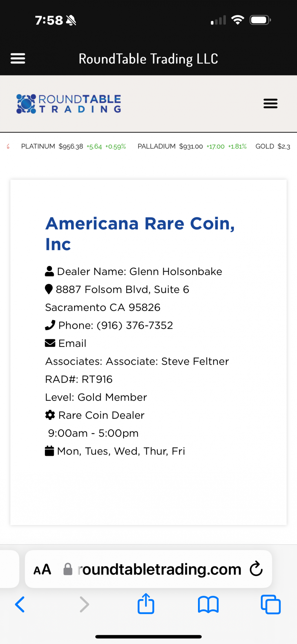This screenshot has width=297, height=644.
Task: Call the phone number (916) 376-7352
Action: (x=135, y=325)
